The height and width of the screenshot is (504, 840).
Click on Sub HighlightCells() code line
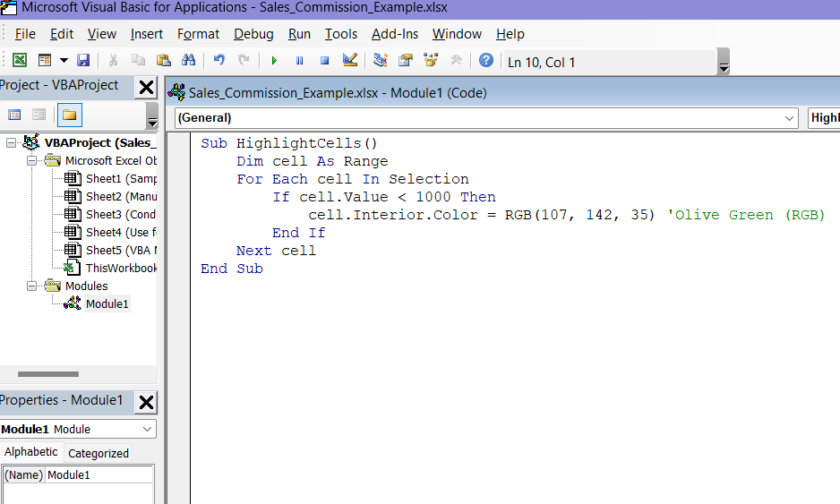[289, 143]
